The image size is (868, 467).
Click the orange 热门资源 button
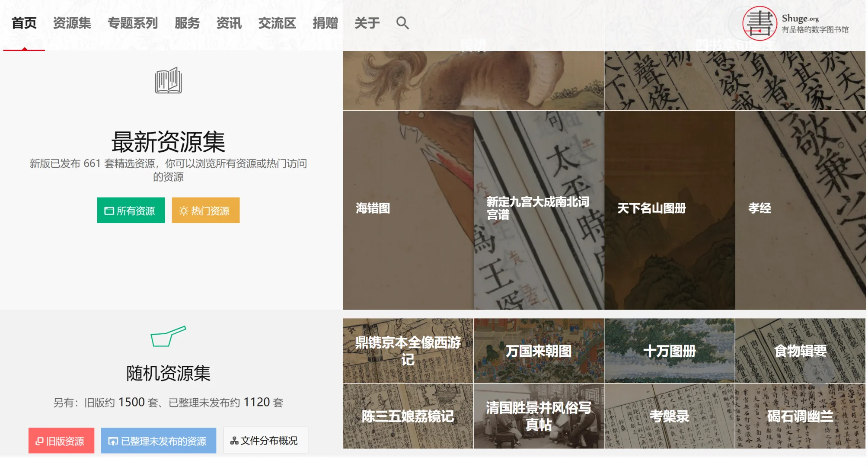pyautogui.click(x=206, y=211)
